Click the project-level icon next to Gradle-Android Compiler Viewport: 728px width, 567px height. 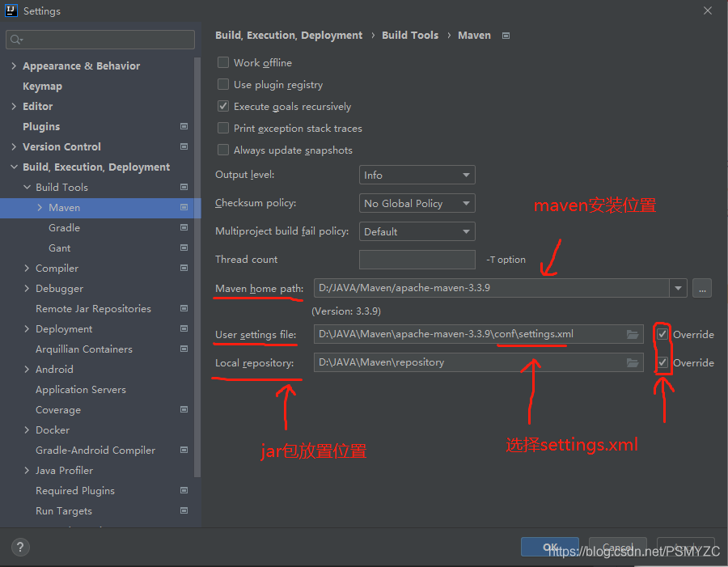tap(184, 450)
